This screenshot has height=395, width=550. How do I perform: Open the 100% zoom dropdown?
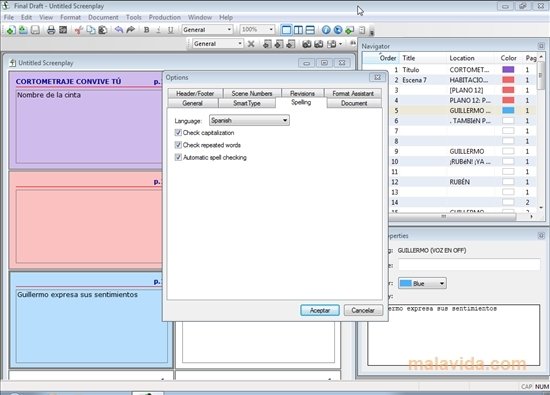point(257,30)
